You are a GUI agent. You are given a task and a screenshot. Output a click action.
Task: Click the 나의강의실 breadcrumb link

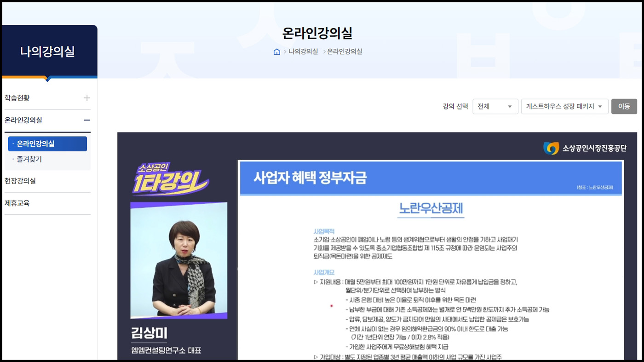[x=303, y=52]
